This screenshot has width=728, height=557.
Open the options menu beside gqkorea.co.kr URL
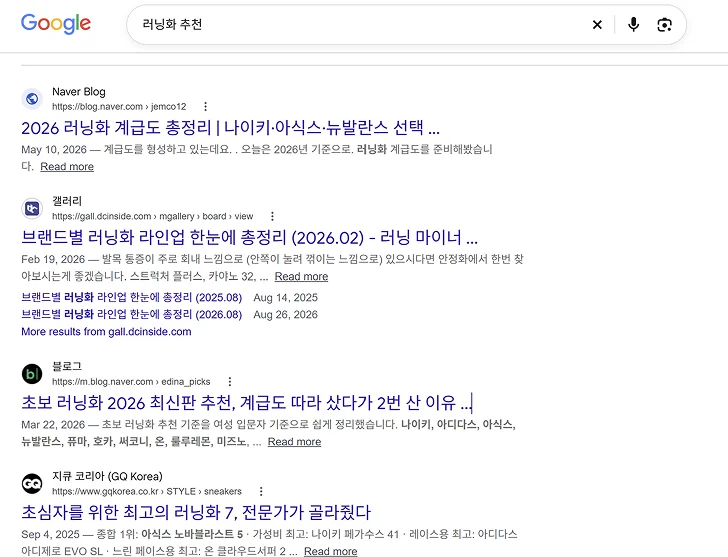[261, 491]
